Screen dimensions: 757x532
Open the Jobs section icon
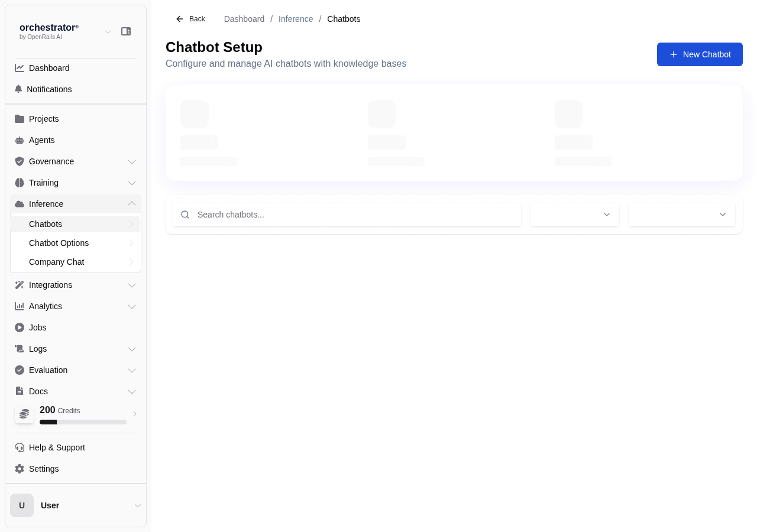20,327
